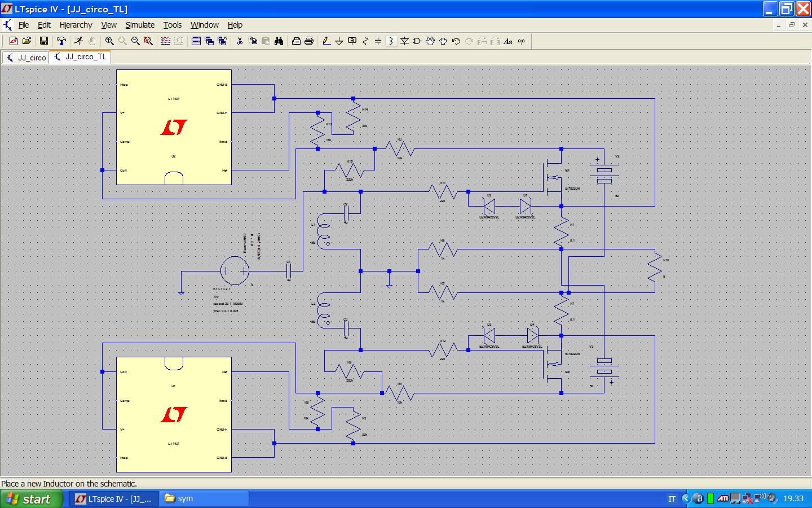The height and width of the screenshot is (508, 812).
Task: Open the Edit menu
Action: (44, 25)
